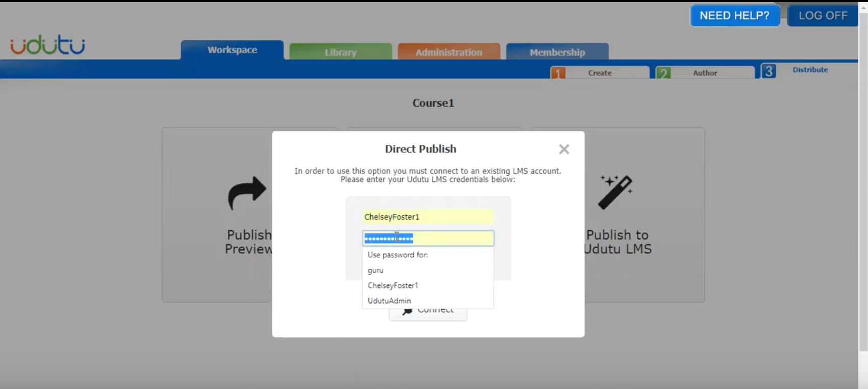Click the Publish to Udutu LMS wand icon
Image resolution: width=868 pixels, height=389 pixels.
click(x=616, y=192)
